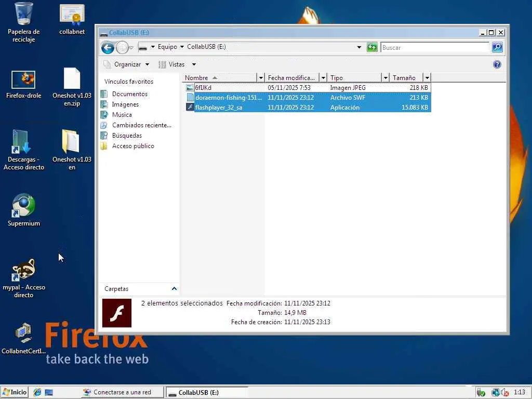Open the Acceso público favorite link
The image size is (532, 399).
[133, 146]
